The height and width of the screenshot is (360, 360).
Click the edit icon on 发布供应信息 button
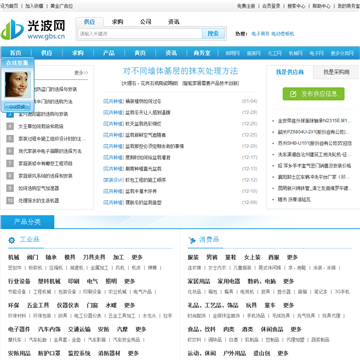(293, 94)
